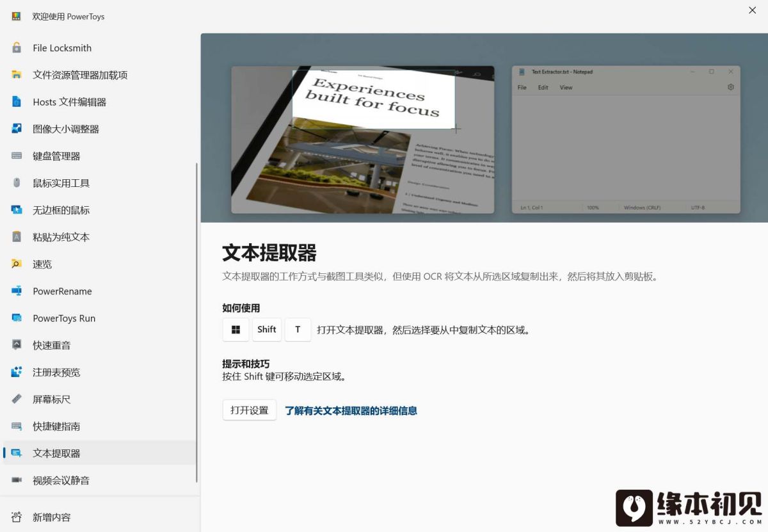Open the File Locksmith padlock icon

click(17, 48)
